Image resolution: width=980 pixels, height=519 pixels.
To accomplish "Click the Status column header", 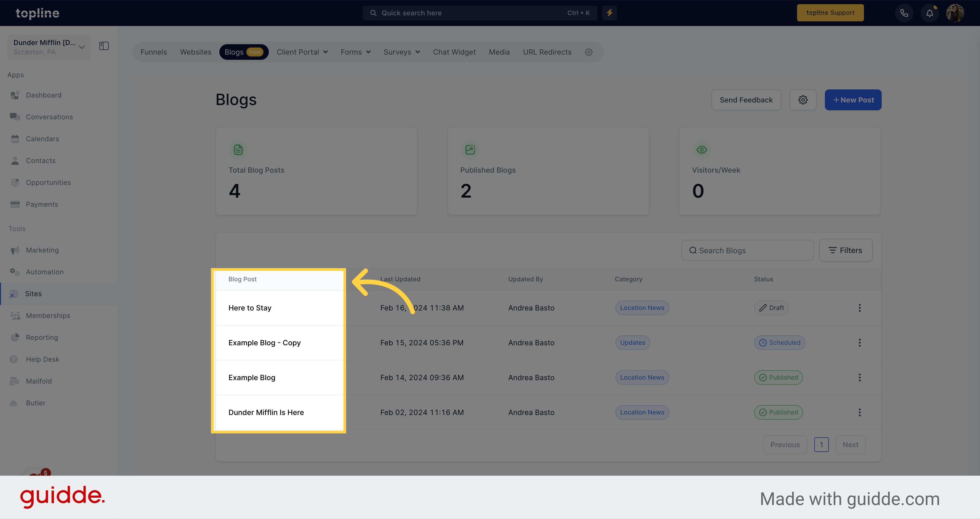I will [763, 279].
